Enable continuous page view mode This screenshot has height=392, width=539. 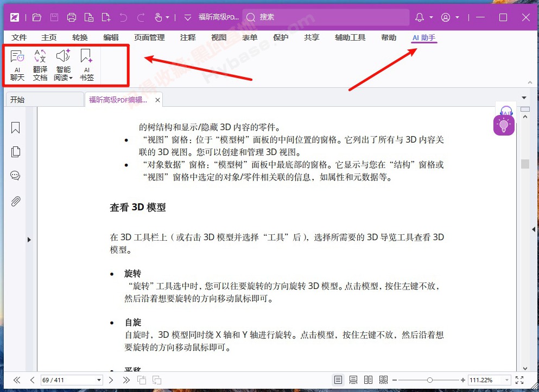[x=353, y=380]
